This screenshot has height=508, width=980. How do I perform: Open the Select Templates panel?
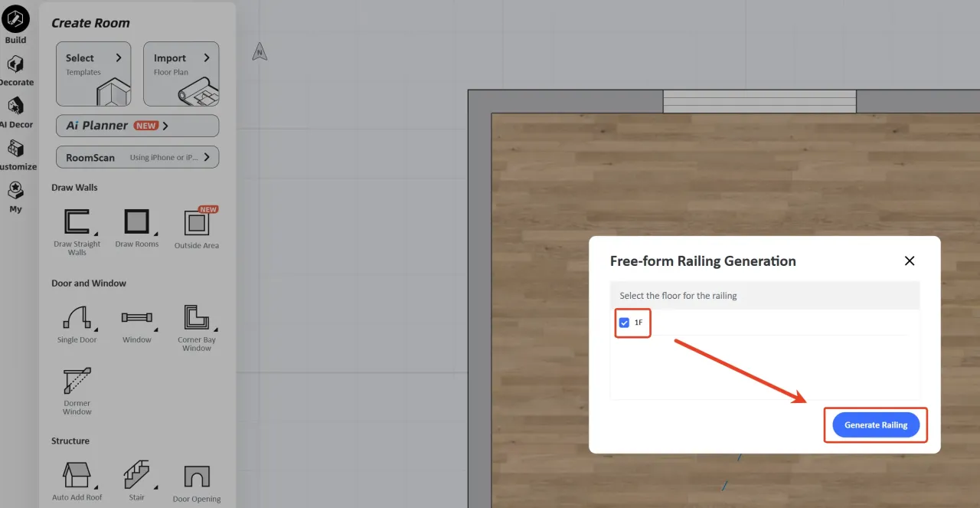[x=93, y=74]
